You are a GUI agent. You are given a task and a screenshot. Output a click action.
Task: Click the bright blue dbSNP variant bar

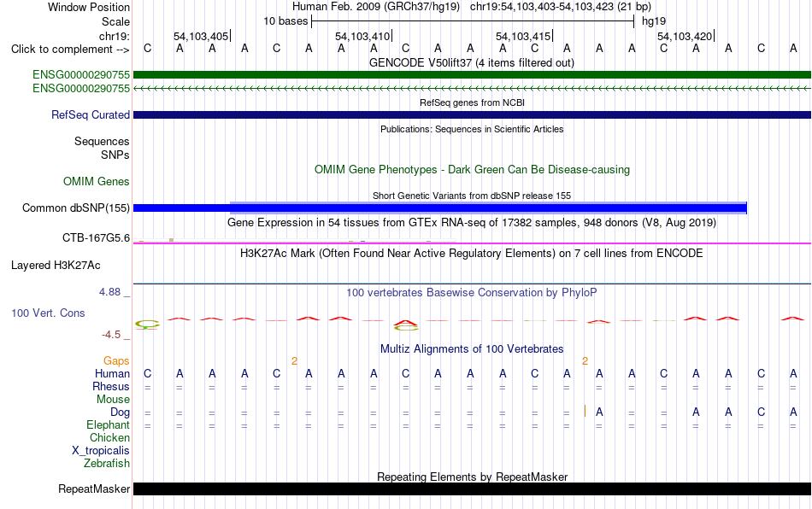point(439,208)
